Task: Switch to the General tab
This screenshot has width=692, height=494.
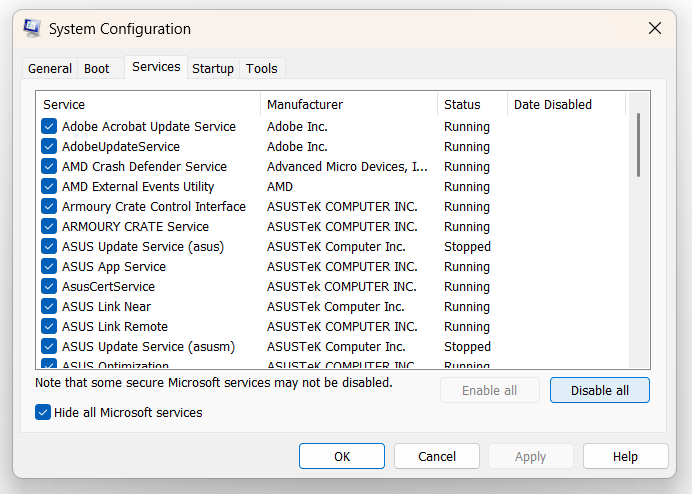Action: (50, 68)
